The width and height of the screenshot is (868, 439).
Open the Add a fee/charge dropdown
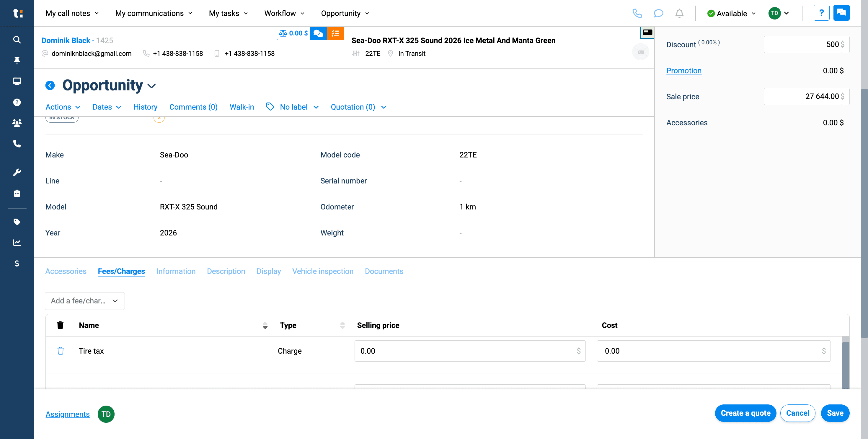(x=84, y=301)
